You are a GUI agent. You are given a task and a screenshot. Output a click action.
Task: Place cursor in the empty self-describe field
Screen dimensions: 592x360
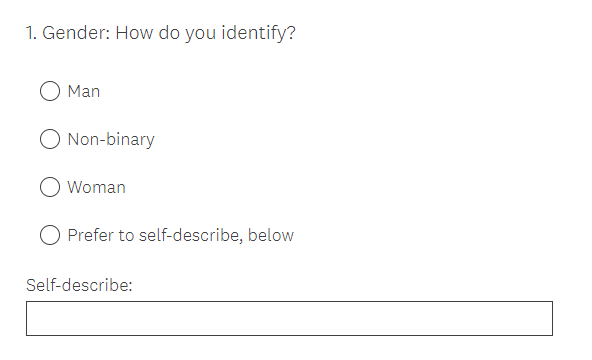289,318
